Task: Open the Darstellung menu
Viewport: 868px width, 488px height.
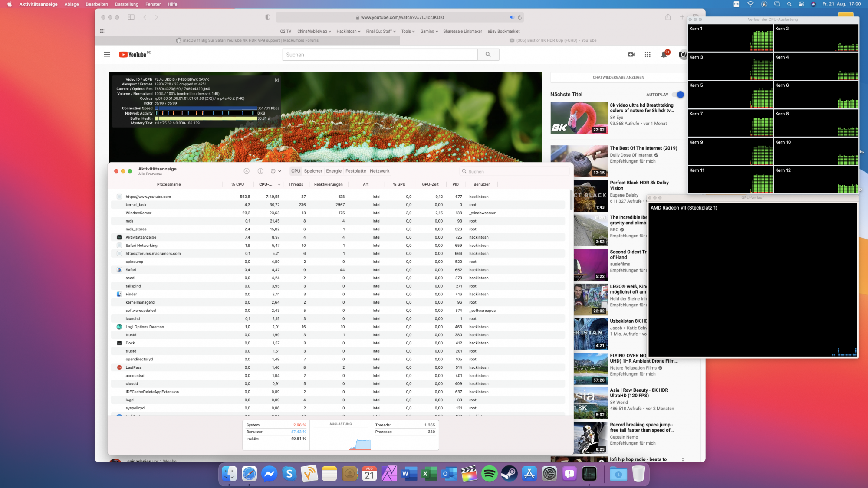Action: click(126, 4)
